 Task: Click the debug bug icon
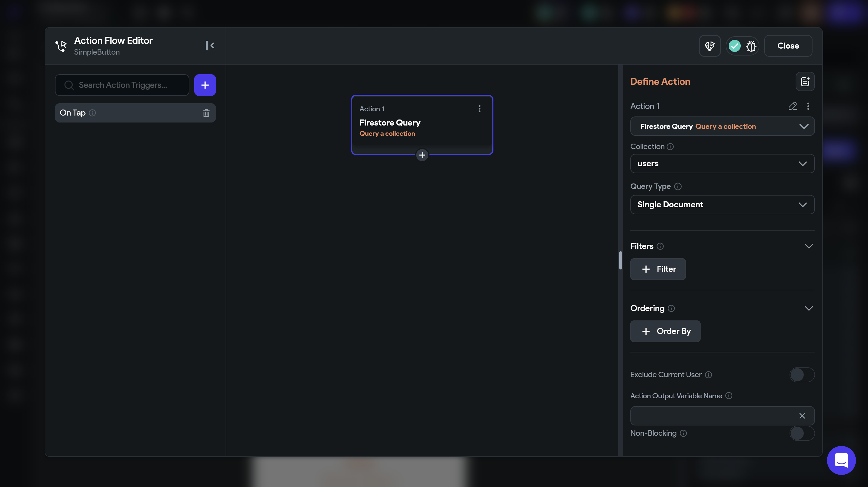point(751,46)
